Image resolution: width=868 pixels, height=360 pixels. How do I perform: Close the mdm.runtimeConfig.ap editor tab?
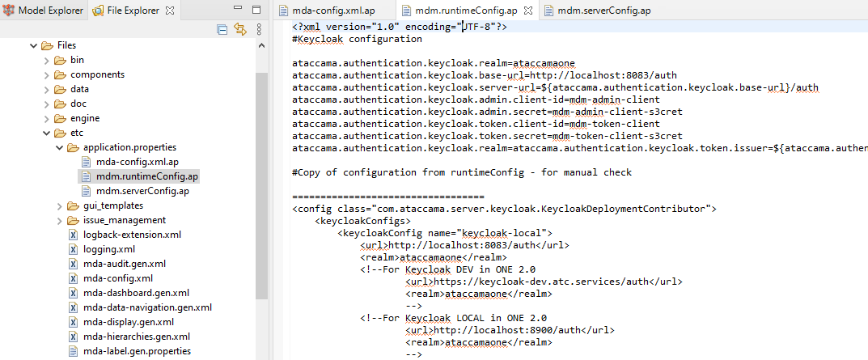(x=528, y=11)
